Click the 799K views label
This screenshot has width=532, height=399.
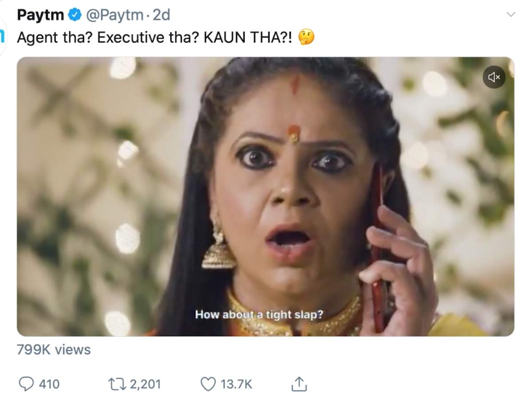(54, 350)
